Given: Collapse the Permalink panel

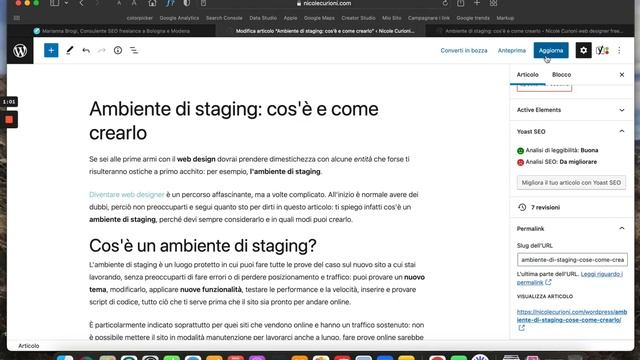Looking at the screenshot, I should coord(571,229).
